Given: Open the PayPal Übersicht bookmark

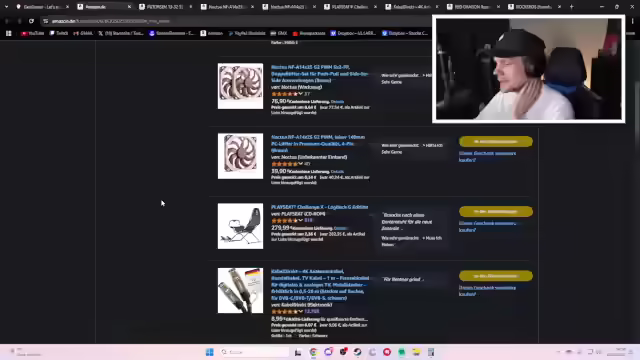Looking at the screenshot, I should pos(247,33).
